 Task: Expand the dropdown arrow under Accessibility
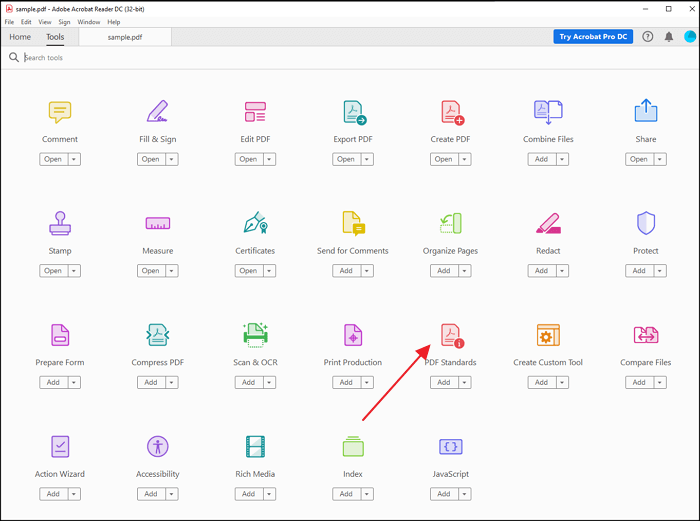click(172, 494)
